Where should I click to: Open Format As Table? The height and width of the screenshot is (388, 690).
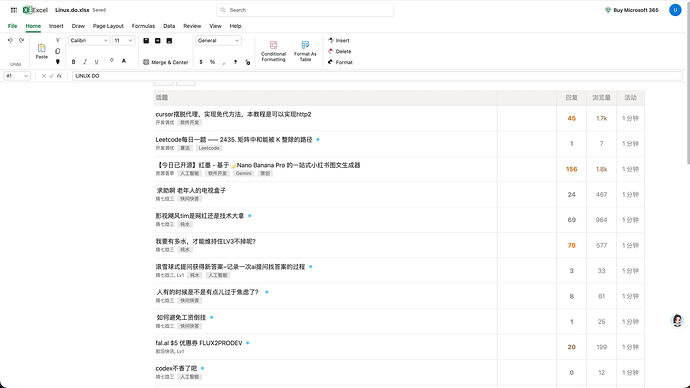tap(305, 51)
